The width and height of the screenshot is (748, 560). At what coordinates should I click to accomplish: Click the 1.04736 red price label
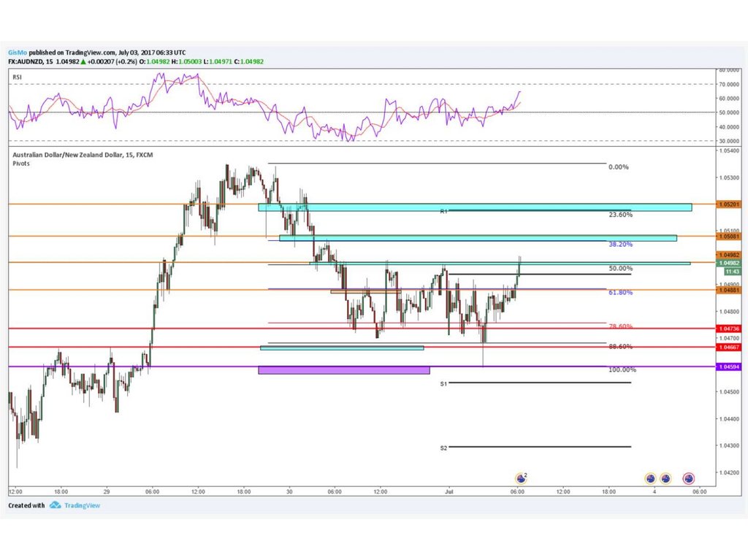[728, 329]
